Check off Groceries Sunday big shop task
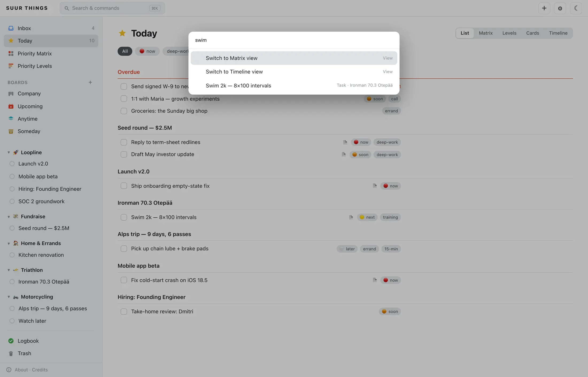The height and width of the screenshot is (377, 588). click(x=124, y=111)
